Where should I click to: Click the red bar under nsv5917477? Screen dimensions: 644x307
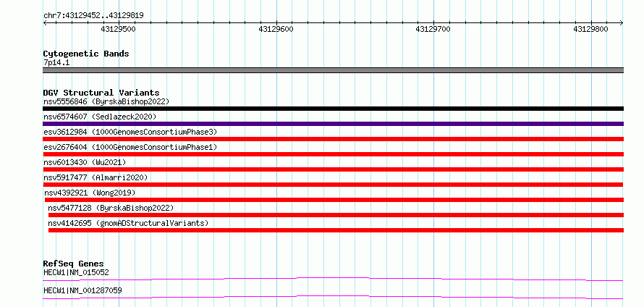point(333,185)
